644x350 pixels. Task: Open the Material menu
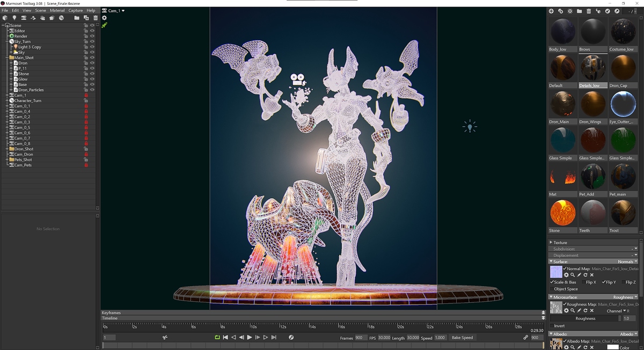pos(57,10)
